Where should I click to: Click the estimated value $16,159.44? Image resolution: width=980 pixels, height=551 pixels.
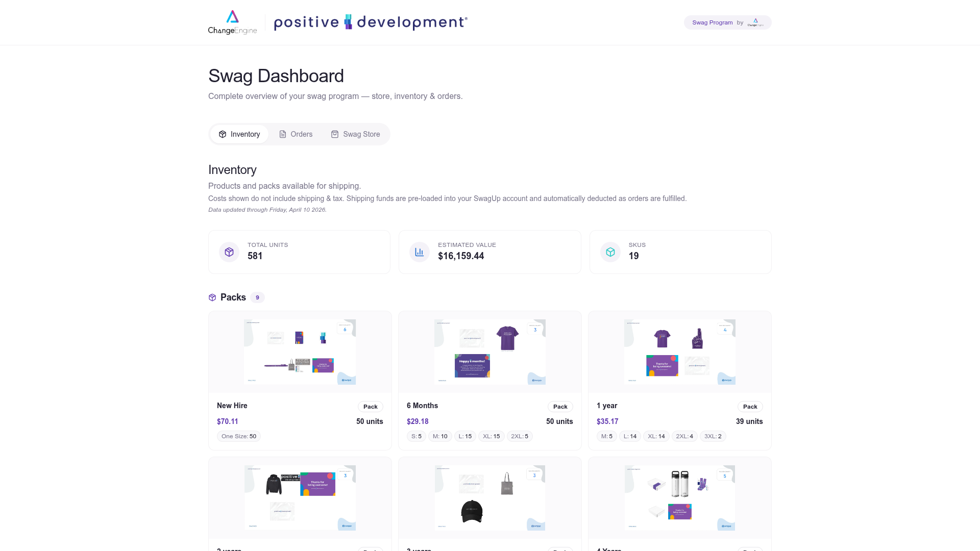(461, 256)
